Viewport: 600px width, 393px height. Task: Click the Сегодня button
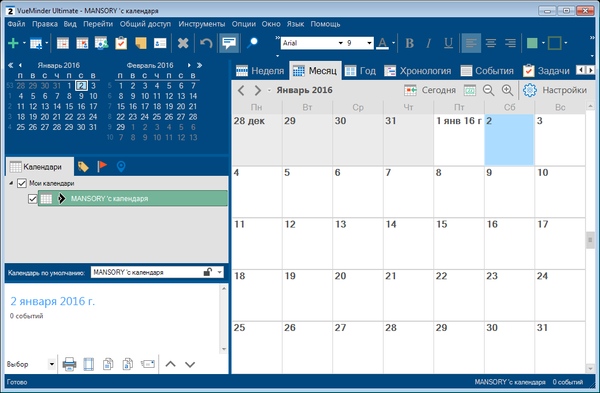430,90
